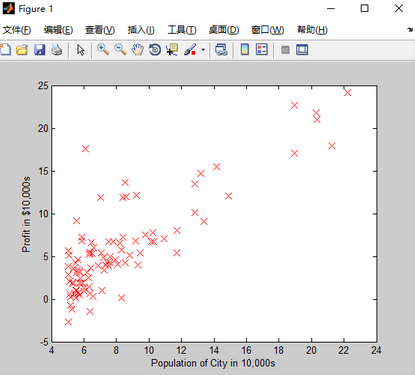Open the 帮助(H) menu
The height and width of the screenshot is (375, 415).
[312, 30]
